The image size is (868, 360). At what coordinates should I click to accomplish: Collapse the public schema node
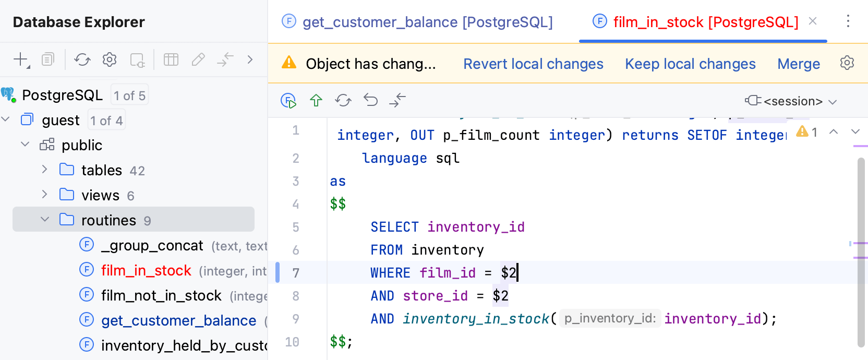25,145
